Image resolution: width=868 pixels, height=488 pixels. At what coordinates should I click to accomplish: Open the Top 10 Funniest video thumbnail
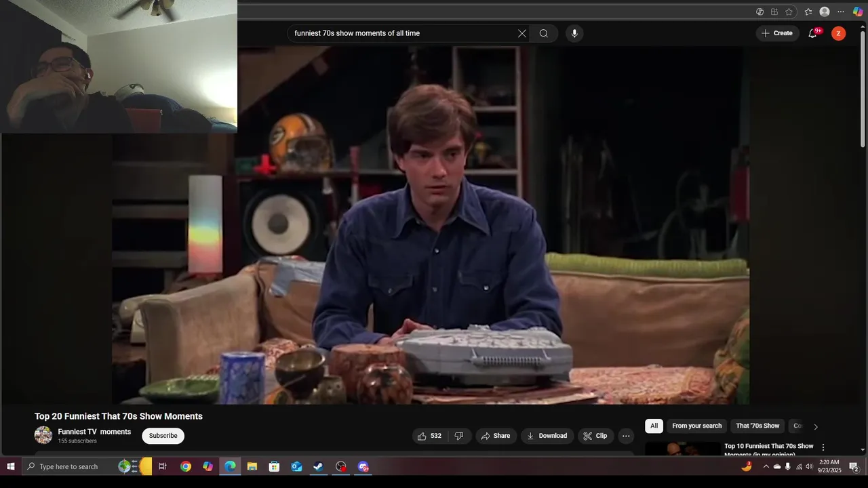tap(683, 449)
